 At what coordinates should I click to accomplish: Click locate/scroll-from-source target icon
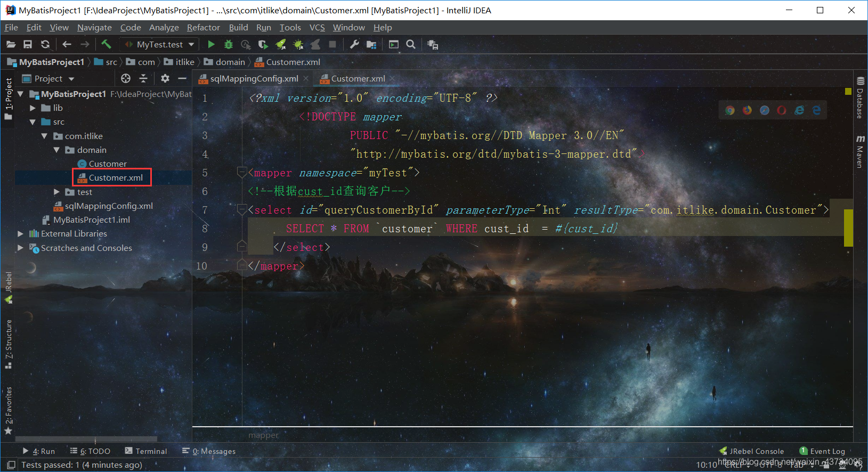(x=126, y=78)
